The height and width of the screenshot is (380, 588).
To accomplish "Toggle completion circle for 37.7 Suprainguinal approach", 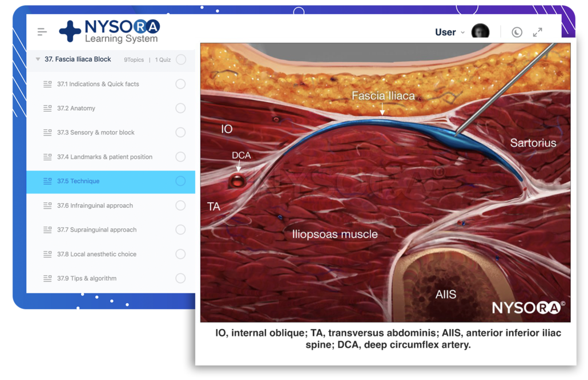I will [x=180, y=229].
